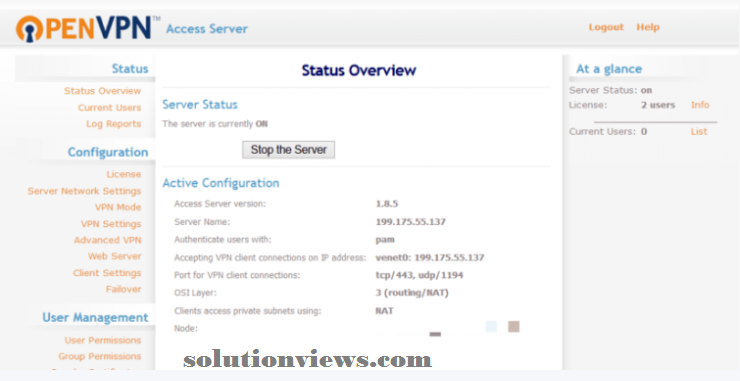Go to Advanced VPN

pos(107,240)
